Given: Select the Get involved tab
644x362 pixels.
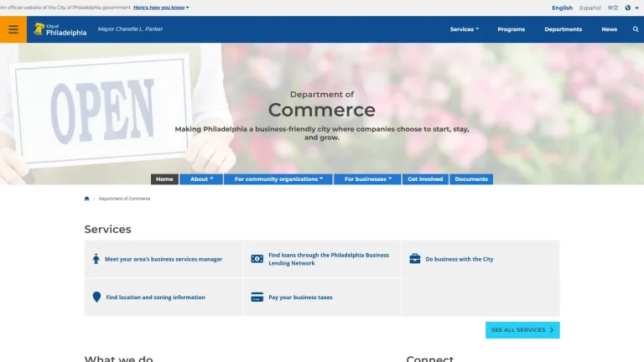Looking at the screenshot, I should click(425, 179).
